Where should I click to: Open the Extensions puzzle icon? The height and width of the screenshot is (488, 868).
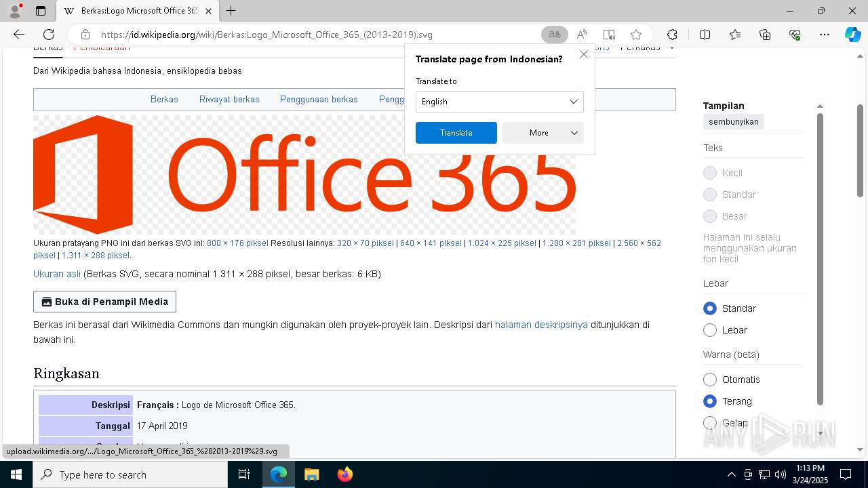tap(672, 35)
